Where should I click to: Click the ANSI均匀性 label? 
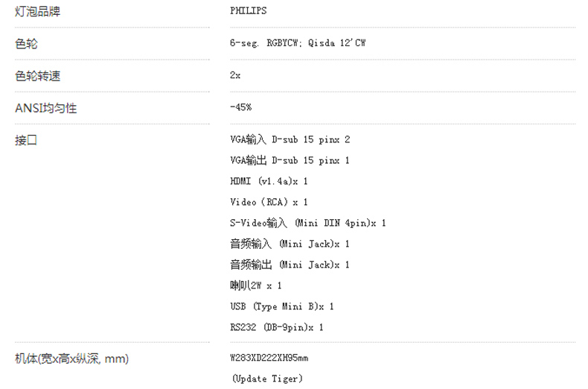pos(46,109)
